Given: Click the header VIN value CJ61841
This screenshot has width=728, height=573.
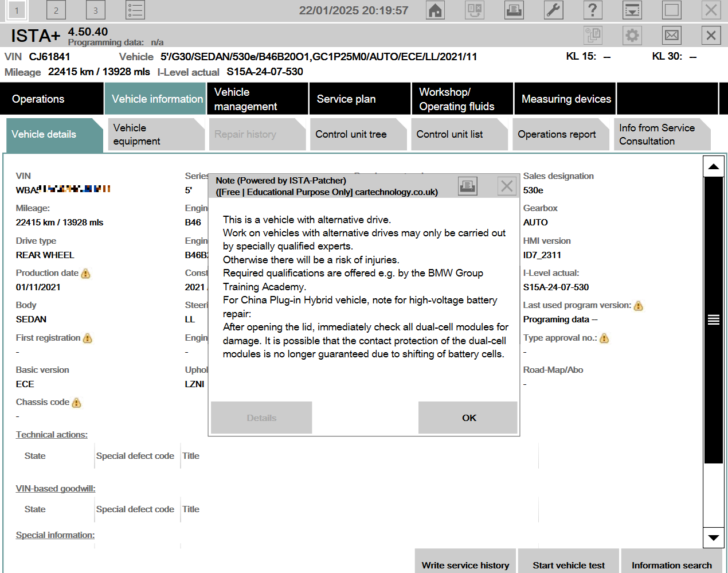Looking at the screenshot, I should [x=50, y=57].
